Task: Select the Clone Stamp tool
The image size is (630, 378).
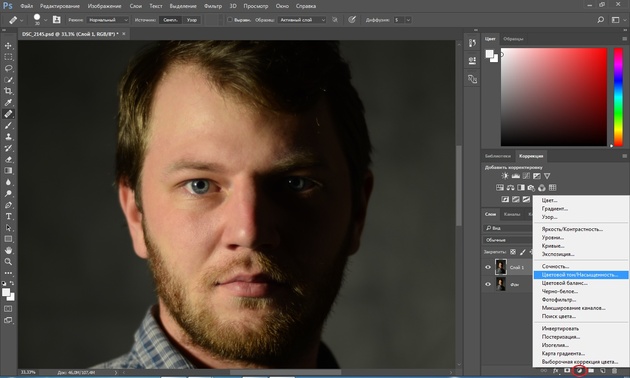Action: 8,137
